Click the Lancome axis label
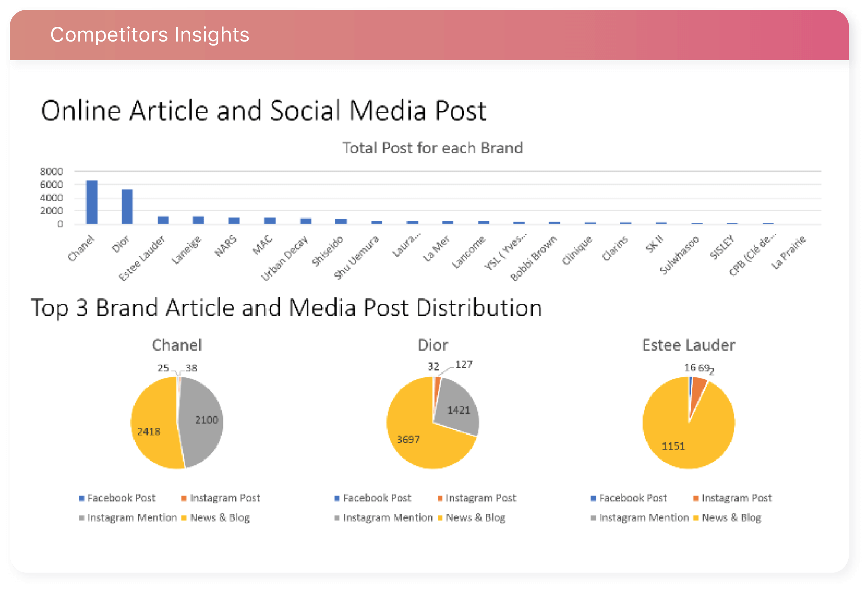 [x=468, y=252]
